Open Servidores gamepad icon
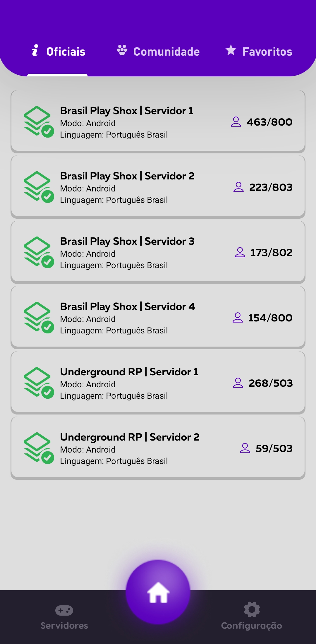 (64, 610)
